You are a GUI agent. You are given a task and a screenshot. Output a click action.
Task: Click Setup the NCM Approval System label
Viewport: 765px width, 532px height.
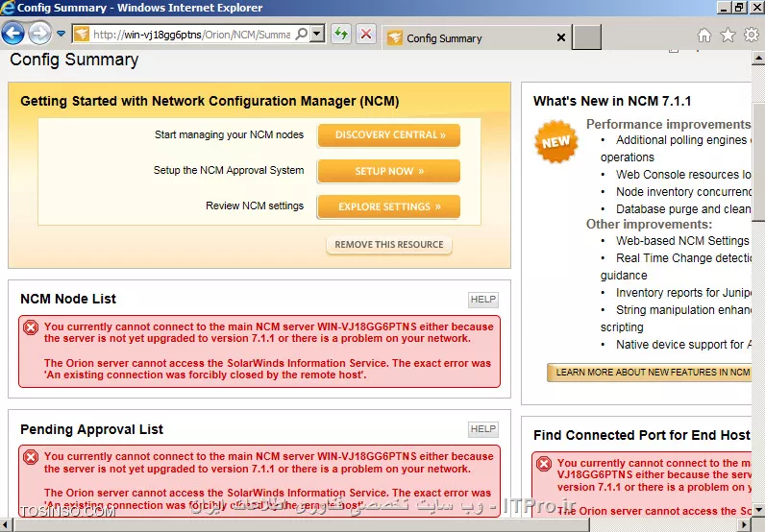coord(229,171)
